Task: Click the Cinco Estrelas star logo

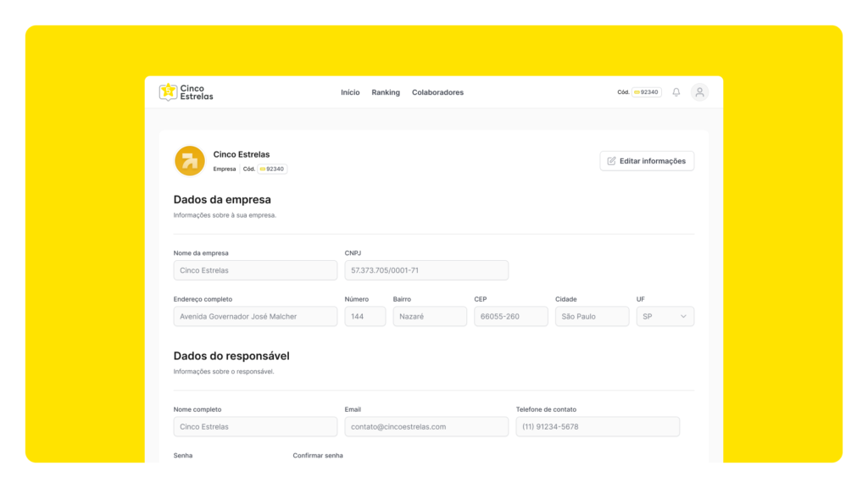Action: pyautogui.click(x=168, y=91)
